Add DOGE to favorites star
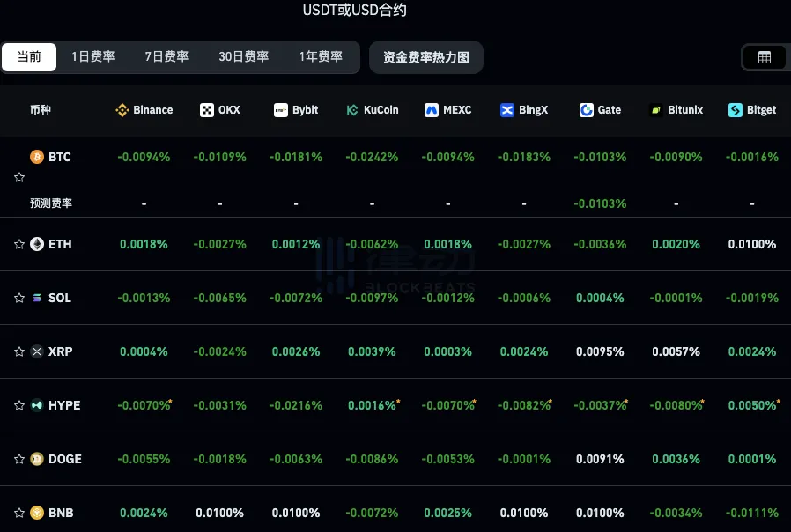Image resolution: width=791 pixels, height=532 pixels. point(19,459)
